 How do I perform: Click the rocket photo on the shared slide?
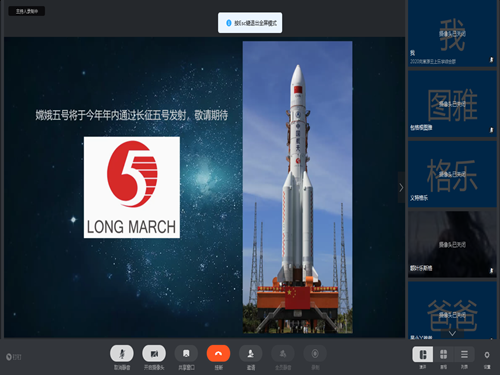(x=297, y=187)
